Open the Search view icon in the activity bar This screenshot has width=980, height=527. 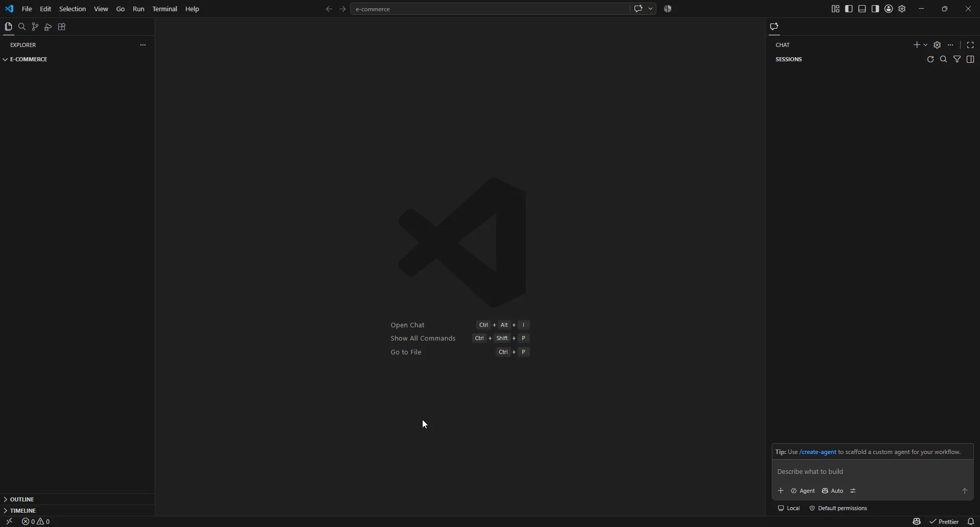22,27
